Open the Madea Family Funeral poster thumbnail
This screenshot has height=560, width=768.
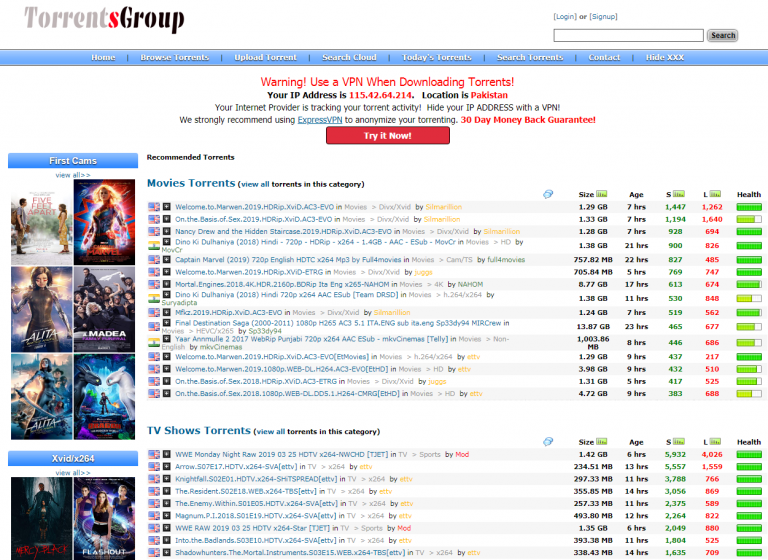point(104,309)
